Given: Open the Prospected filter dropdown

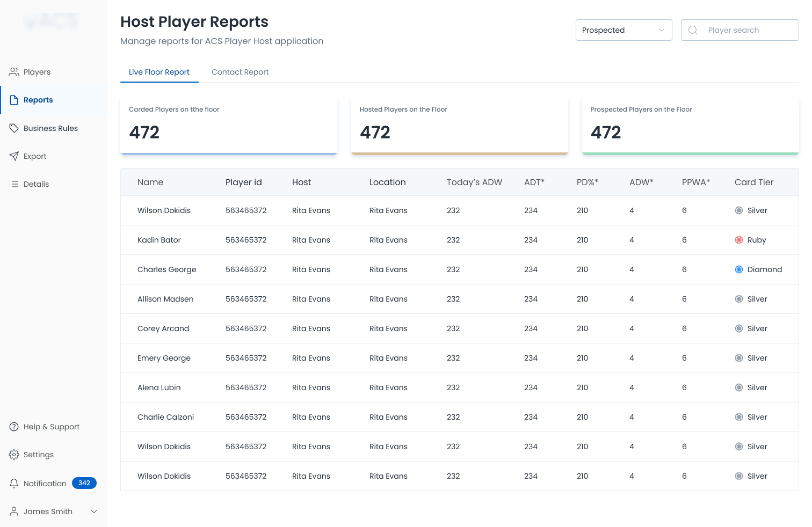Looking at the screenshot, I should coord(624,30).
